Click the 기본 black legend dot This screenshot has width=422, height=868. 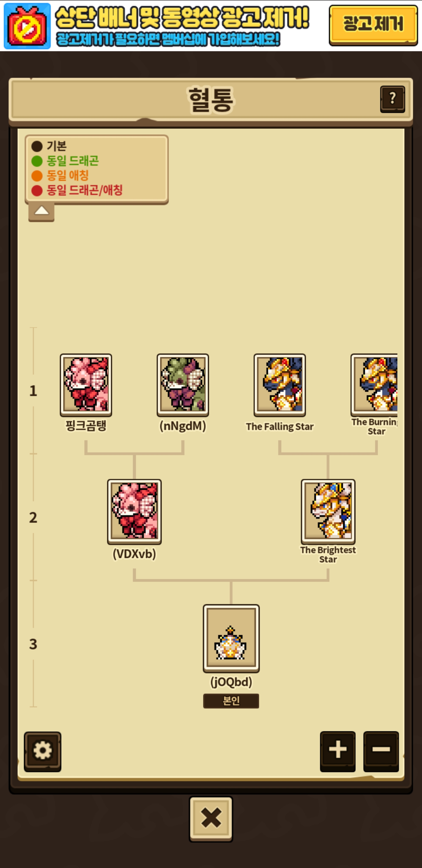(x=37, y=146)
